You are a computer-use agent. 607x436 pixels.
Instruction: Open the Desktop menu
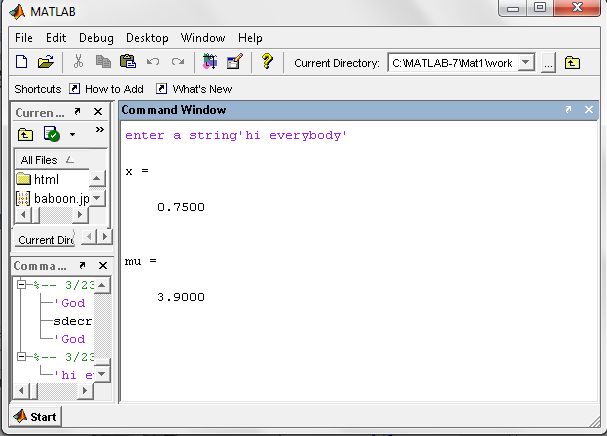click(147, 37)
